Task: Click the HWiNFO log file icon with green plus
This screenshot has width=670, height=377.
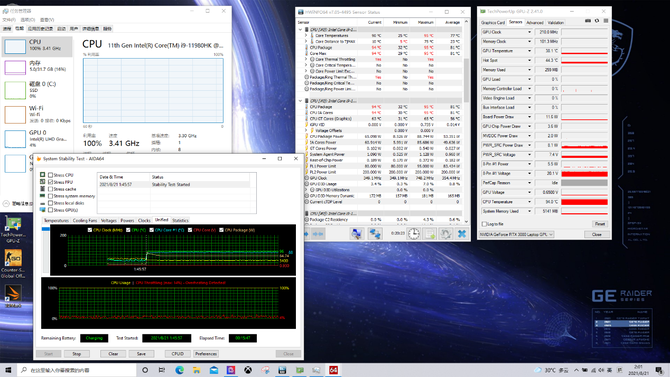Action: [430, 233]
